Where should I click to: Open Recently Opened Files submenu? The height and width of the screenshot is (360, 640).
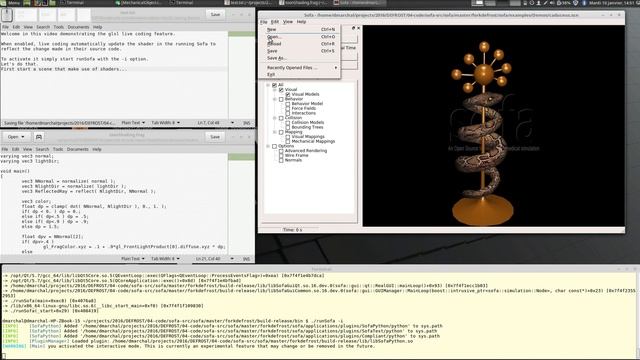[300, 68]
